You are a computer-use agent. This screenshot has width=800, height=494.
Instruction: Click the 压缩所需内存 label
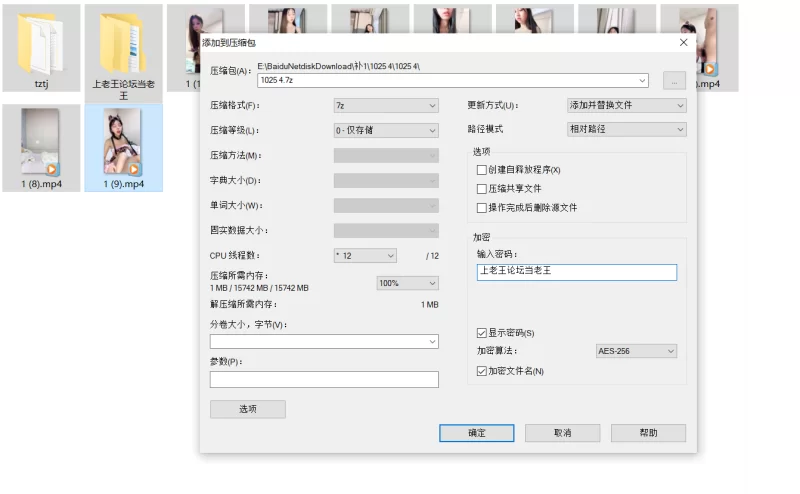point(239,276)
